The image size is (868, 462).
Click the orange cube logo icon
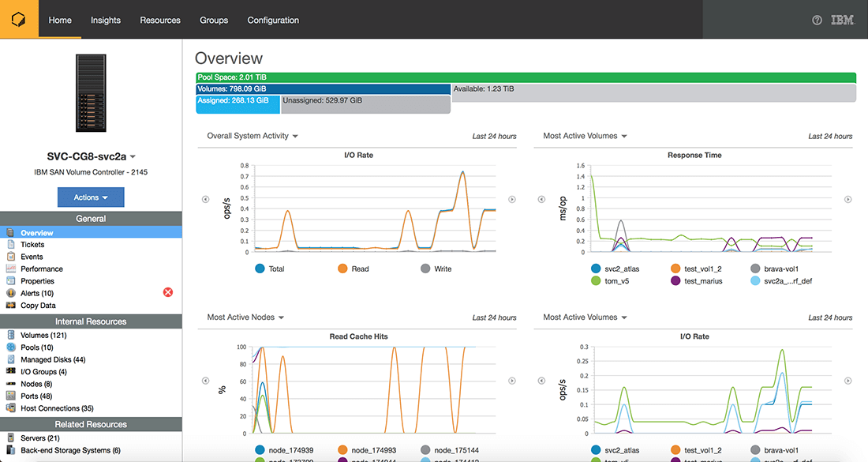(19, 20)
